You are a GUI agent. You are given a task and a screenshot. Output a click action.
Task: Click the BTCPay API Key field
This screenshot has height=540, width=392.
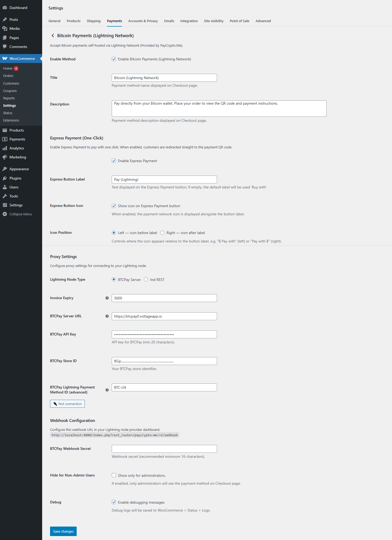tap(164, 334)
